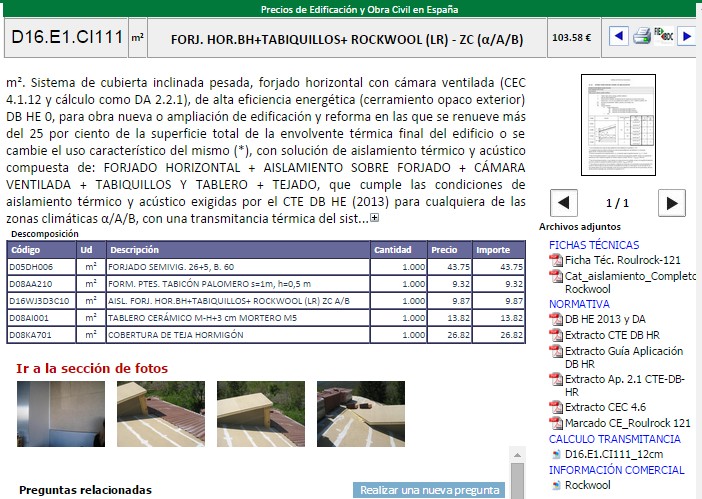Open Extracto Ap. 2.1 CTE-DB-HR link
This screenshot has height=499, width=702.
(625, 385)
